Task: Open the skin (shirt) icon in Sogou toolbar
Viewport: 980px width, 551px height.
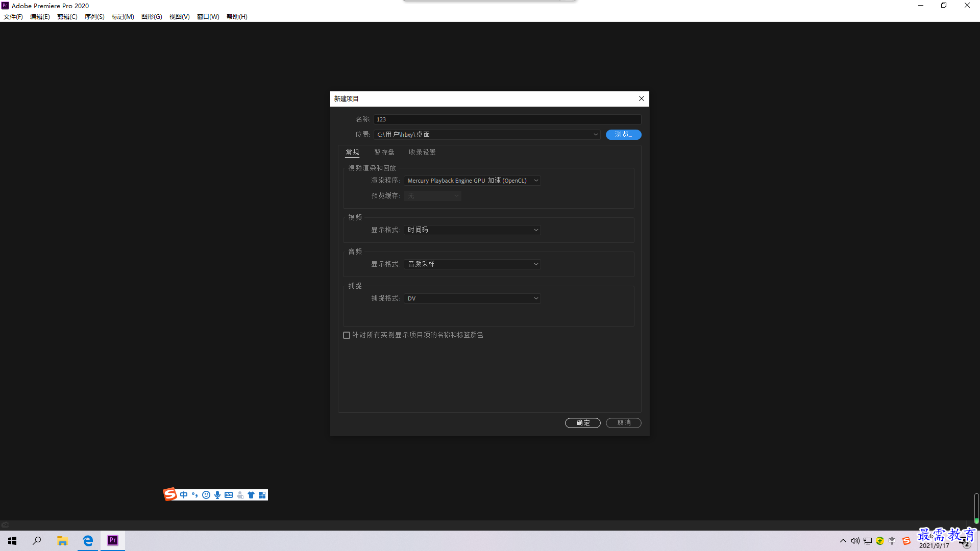Action: point(251,495)
